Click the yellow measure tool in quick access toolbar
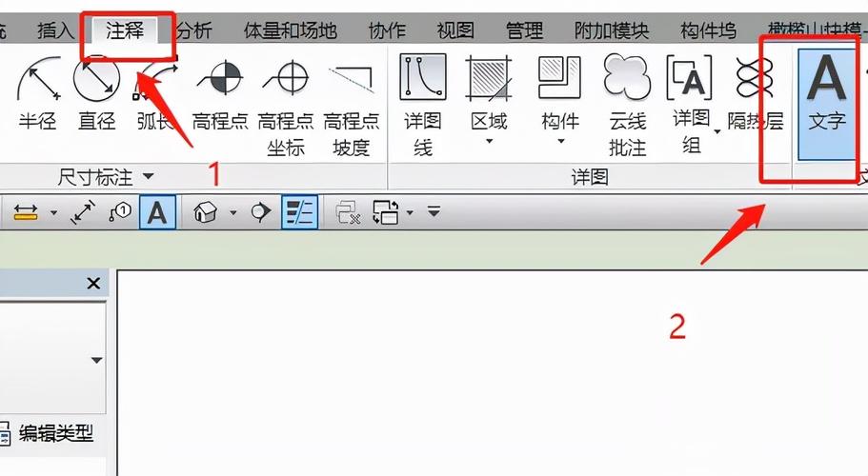This screenshot has width=868, height=476. click(x=26, y=212)
